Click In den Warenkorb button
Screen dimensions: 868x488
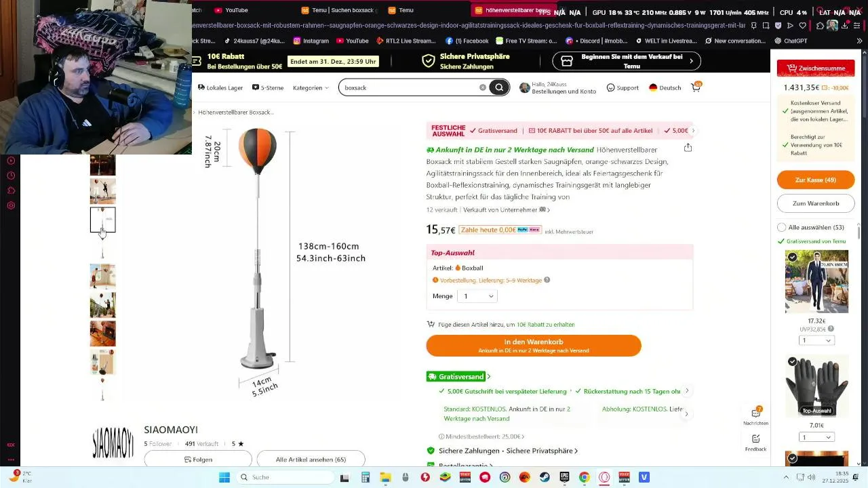[534, 346]
